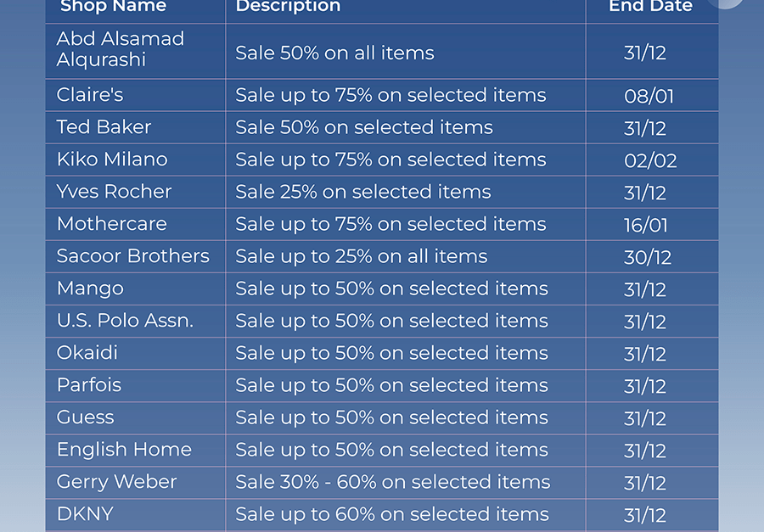Click DKNY's up to 60% sale description
The height and width of the screenshot is (532, 764).
(x=391, y=513)
